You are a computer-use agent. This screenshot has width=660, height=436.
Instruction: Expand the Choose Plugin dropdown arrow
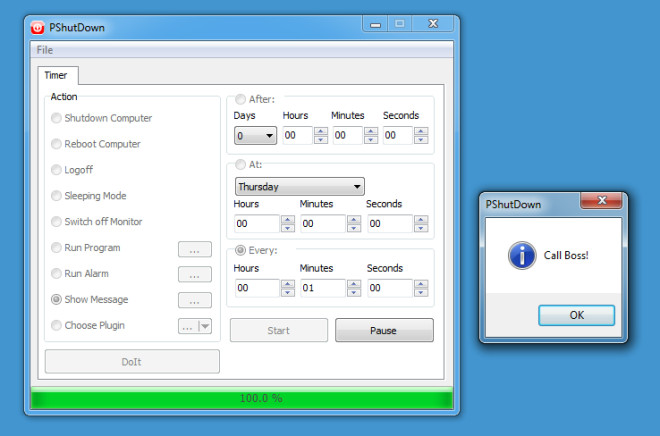[205, 326]
